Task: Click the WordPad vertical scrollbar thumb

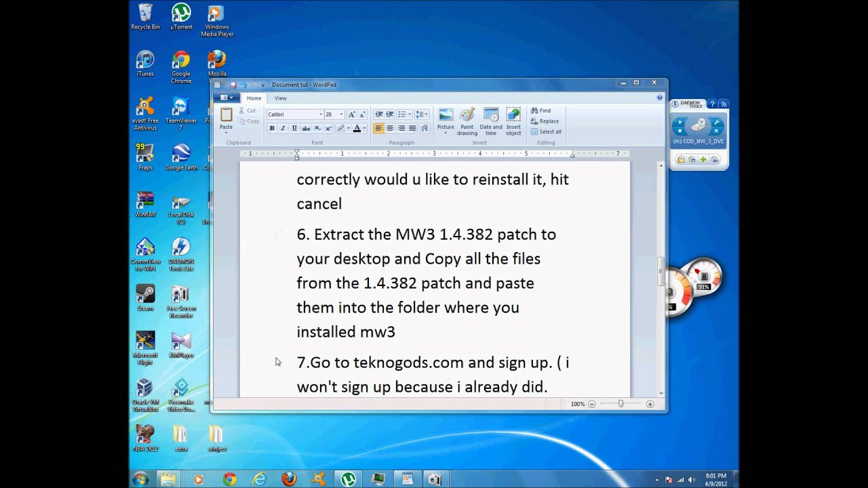Action: (661, 271)
